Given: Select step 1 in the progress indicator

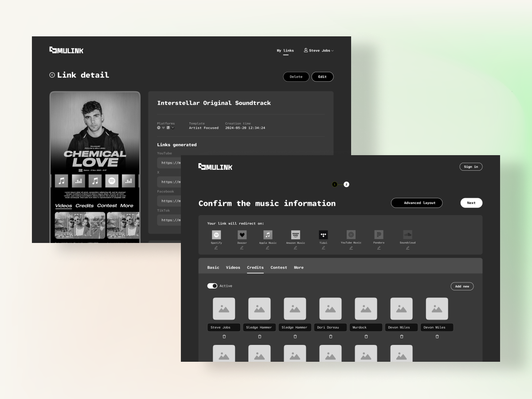Looking at the screenshot, I should coord(335,184).
